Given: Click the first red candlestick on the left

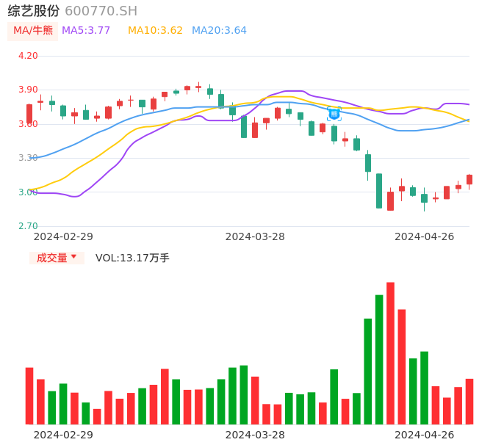Looking at the screenshot, I should coord(29,113).
